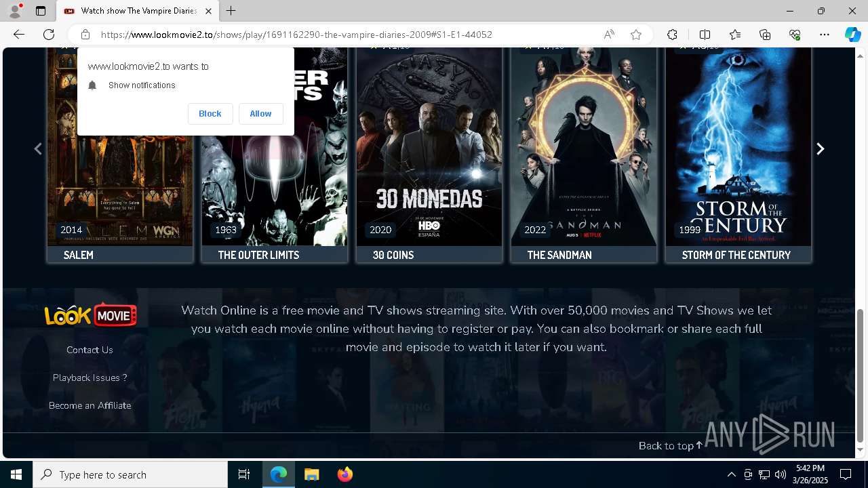Open Windows Start menu
The width and height of the screenshot is (868, 488).
pyautogui.click(x=16, y=474)
